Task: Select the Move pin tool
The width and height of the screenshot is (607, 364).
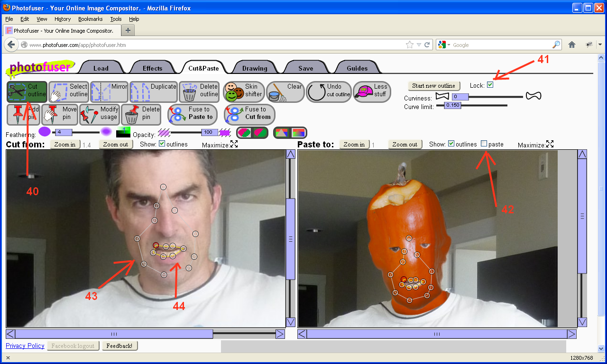Action: tap(60, 115)
